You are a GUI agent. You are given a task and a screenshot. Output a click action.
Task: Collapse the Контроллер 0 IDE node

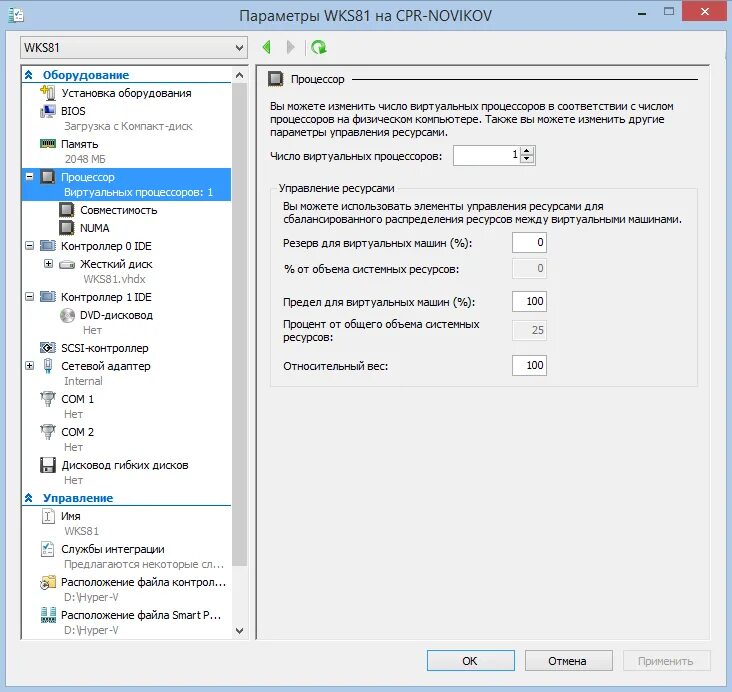[x=29, y=246]
